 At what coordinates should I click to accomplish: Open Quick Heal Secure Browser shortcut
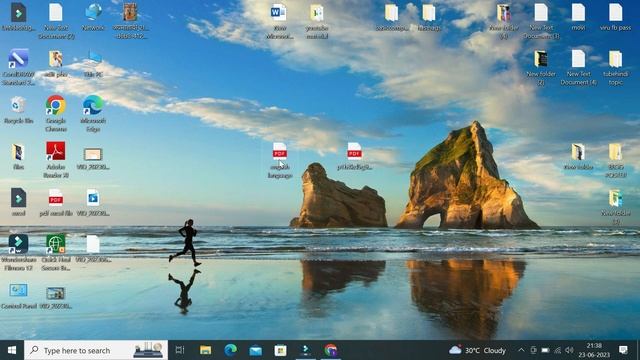[56, 252]
